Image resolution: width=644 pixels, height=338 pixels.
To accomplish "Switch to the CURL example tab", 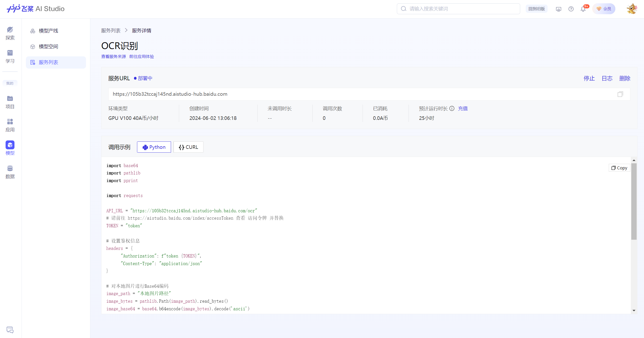I will click(188, 147).
